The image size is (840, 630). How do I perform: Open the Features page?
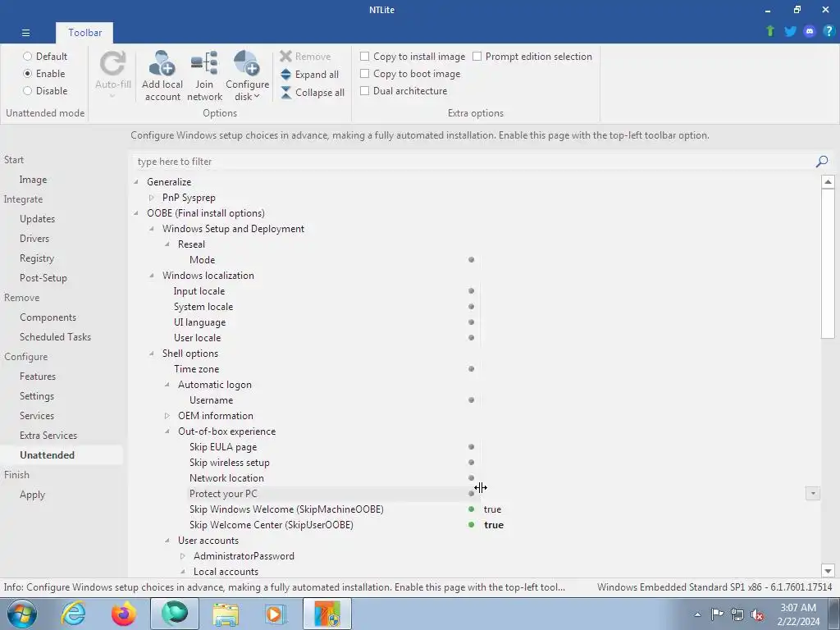(x=38, y=376)
